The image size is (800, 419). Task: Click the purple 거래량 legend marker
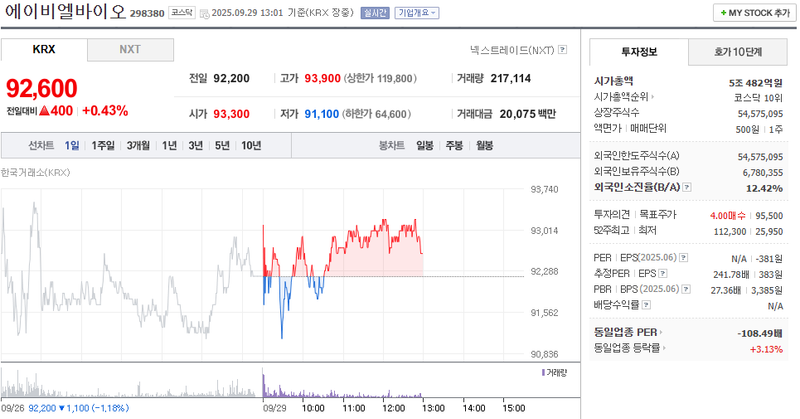coord(543,373)
